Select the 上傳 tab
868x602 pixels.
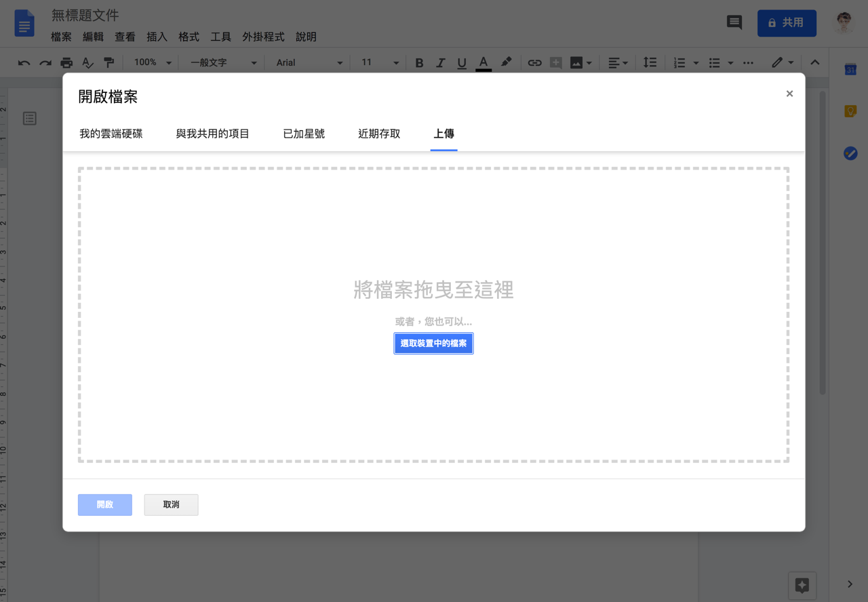pyautogui.click(x=443, y=134)
